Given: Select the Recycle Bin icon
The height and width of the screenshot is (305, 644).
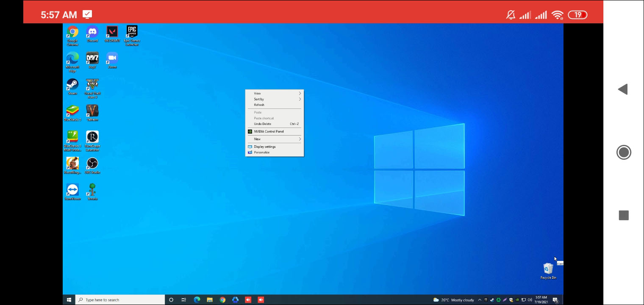Looking at the screenshot, I should [x=548, y=269].
